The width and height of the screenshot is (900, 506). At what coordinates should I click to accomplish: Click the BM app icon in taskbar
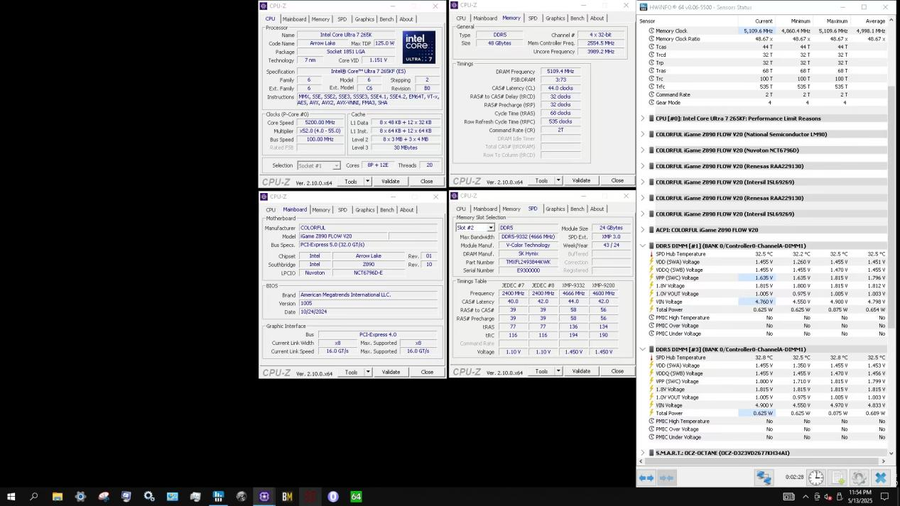(x=287, y=496)
